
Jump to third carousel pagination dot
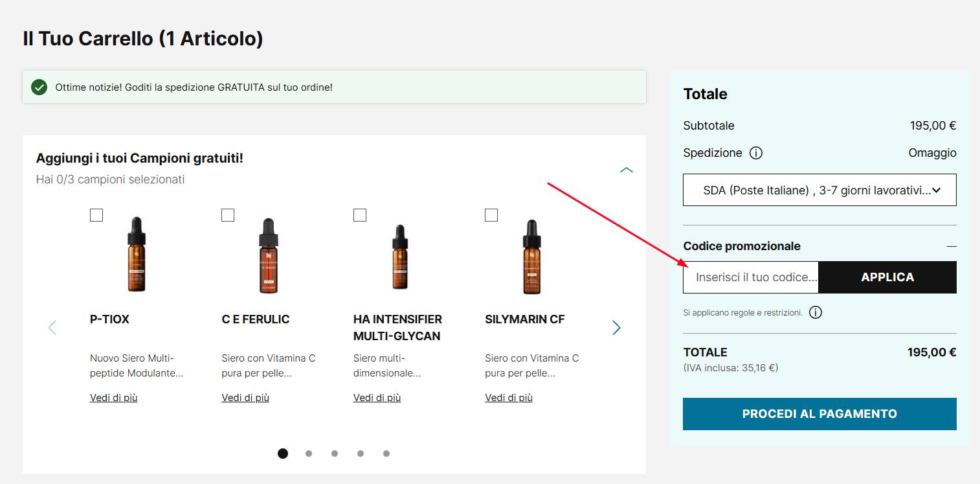(335, 454)
